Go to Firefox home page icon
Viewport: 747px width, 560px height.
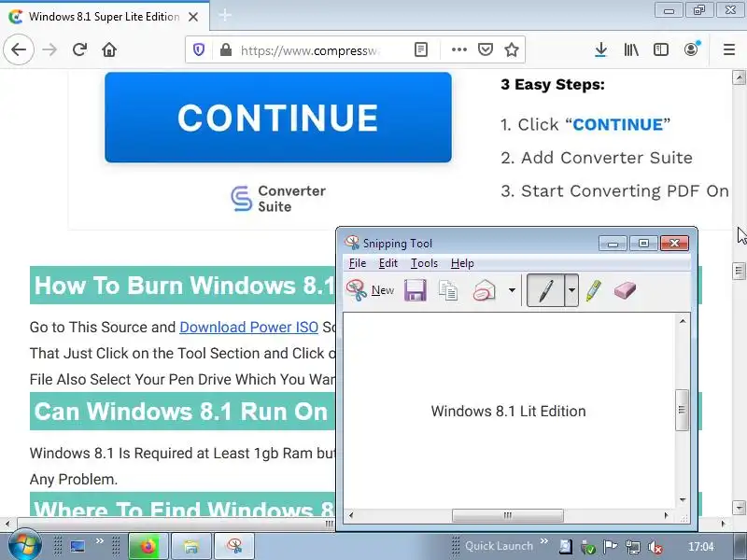pos(109,49)
